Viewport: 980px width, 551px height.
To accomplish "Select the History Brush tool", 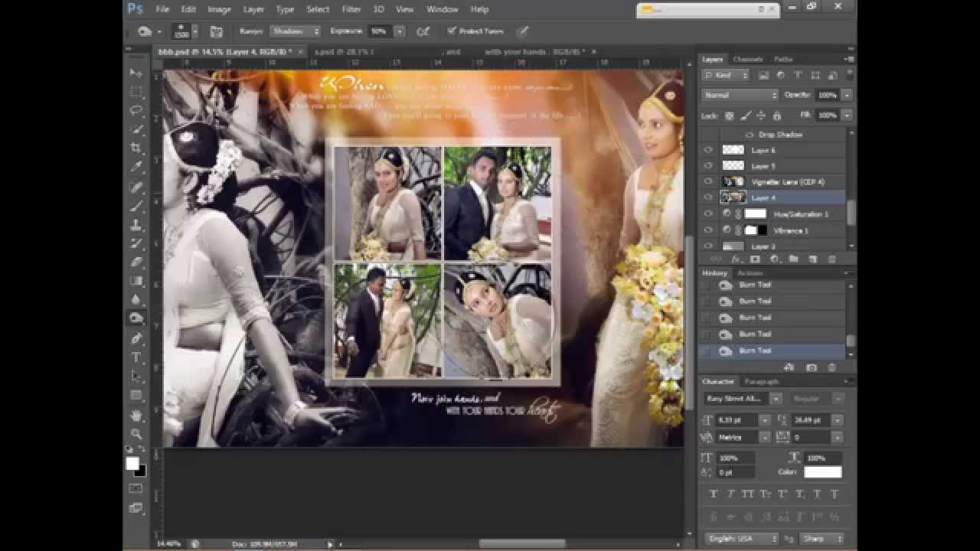I will click(136, 243).
